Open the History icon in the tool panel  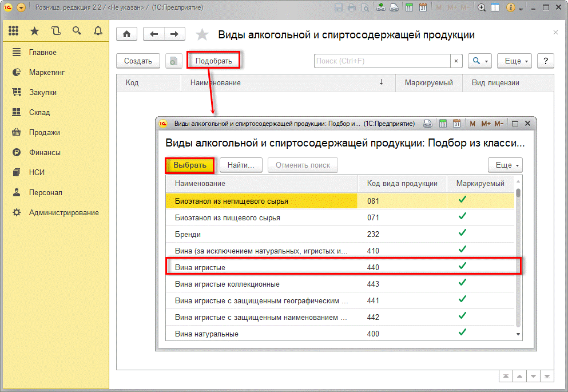click(55, 31)
